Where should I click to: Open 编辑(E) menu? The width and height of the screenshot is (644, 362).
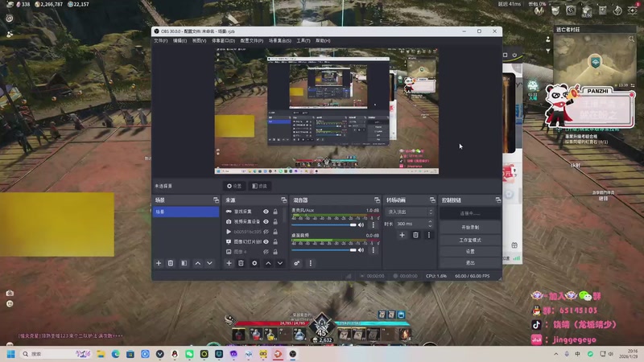[x=180, y=41]
